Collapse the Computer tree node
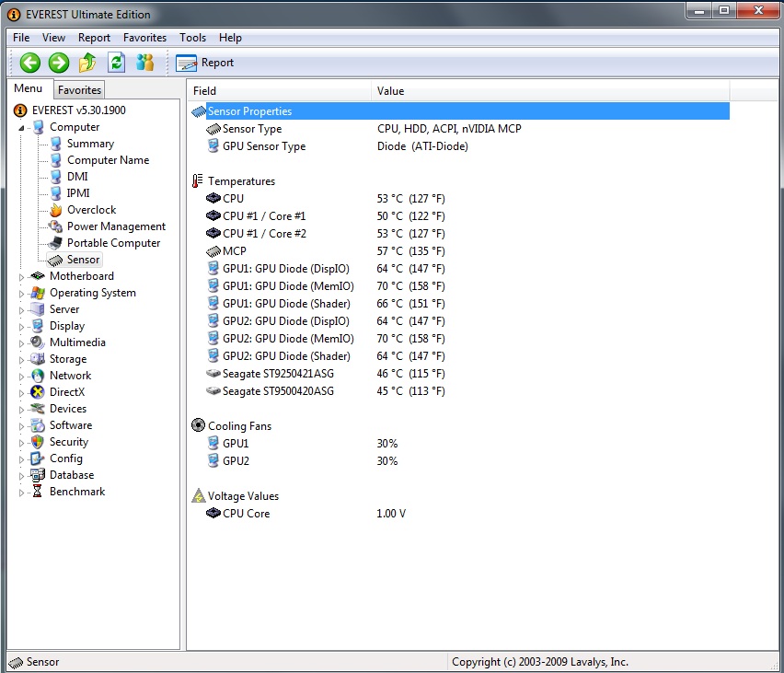The height and width of the screenshot is (673, 784). point(21,128)
